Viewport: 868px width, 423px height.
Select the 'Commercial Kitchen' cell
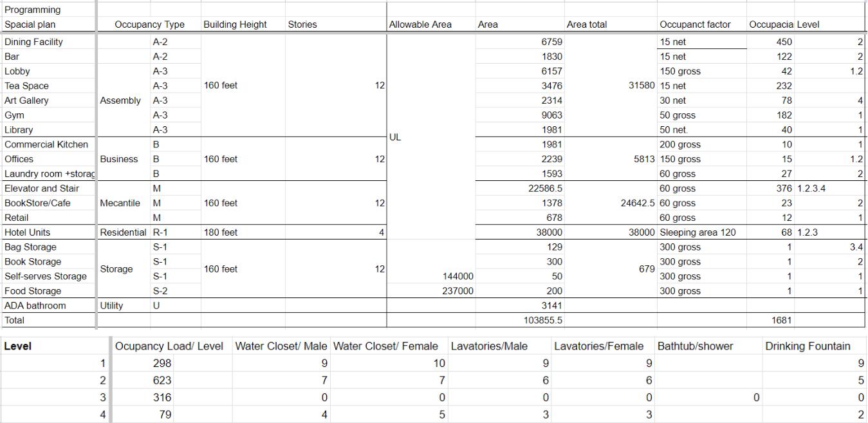49,144
